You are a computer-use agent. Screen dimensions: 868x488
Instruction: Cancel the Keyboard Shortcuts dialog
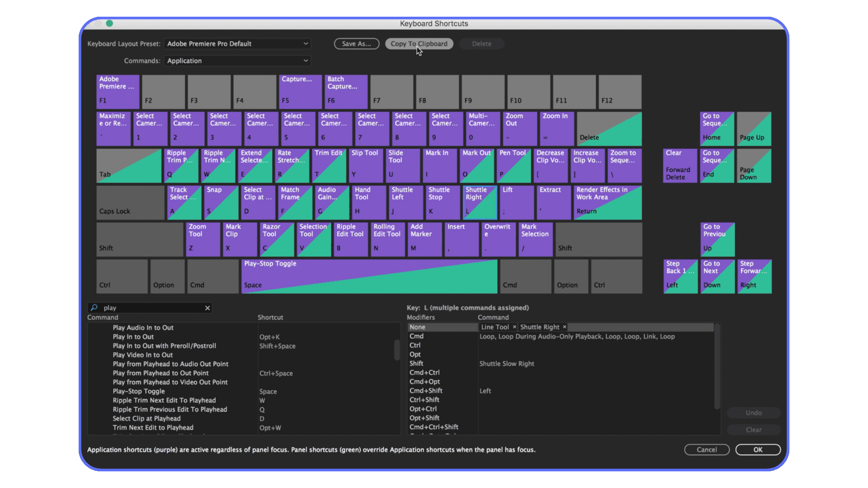pos(707,450)
